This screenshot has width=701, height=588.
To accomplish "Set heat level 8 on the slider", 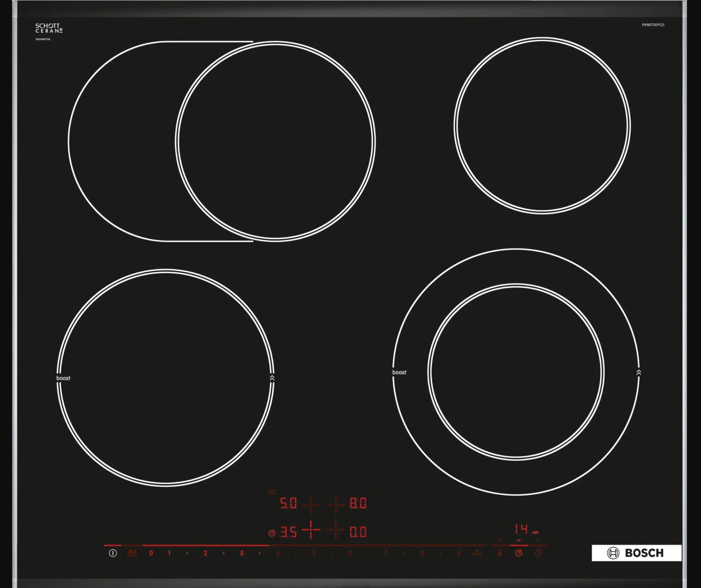I will tap(422, 553).
